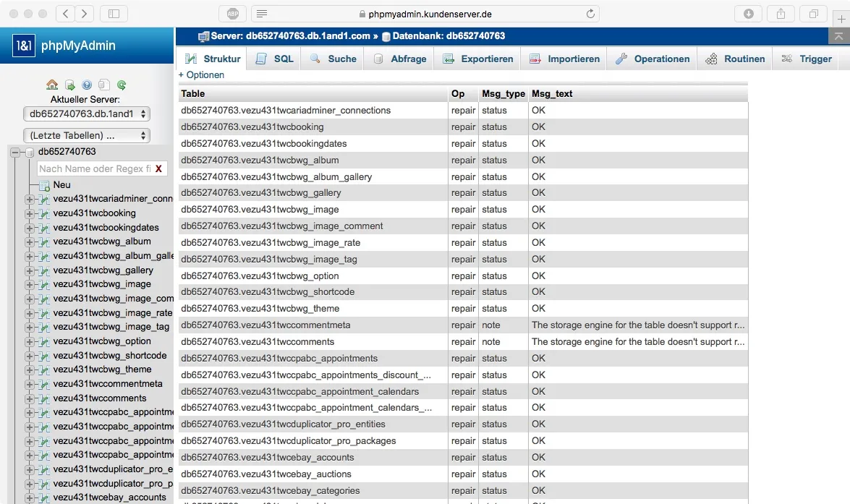The height and width of the screenshot is (504, 850).
Task: Click the Safari sidebar toggle icon
Action: click(x=114, y=14)
